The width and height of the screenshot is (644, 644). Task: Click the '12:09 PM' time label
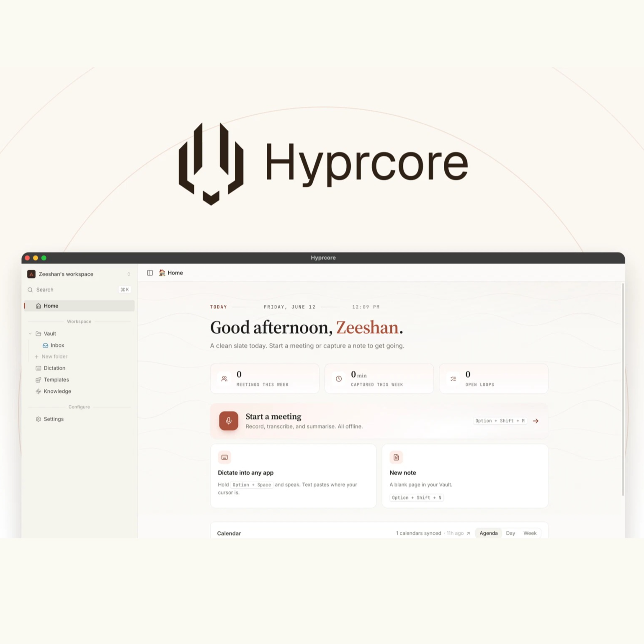tap(366, 307)
